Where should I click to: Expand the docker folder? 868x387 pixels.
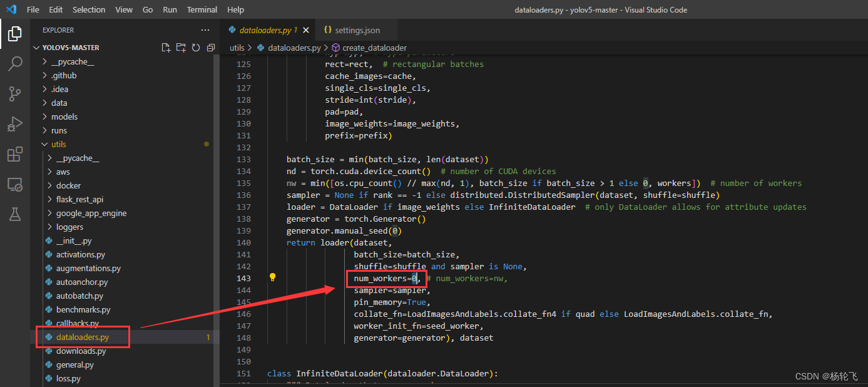[x=68, y=185]
